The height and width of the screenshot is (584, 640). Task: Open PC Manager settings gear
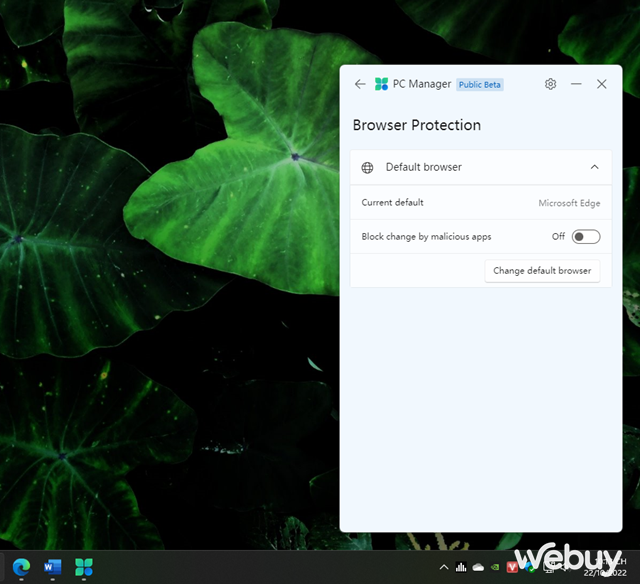click(550, 84)
